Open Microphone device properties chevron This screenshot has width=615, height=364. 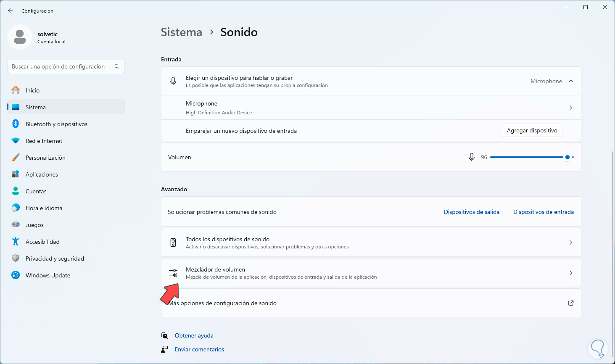[x=570, y=108]
